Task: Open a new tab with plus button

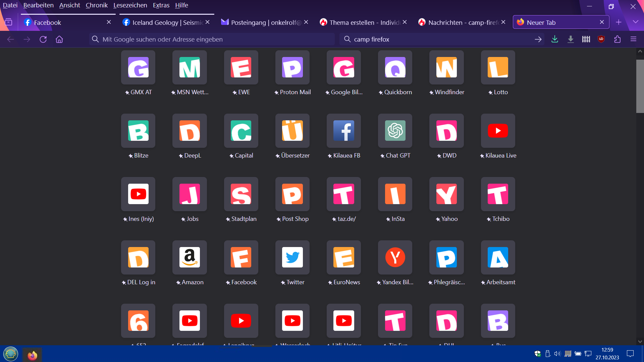Action: pyautogui.click(x=619, y=22)
